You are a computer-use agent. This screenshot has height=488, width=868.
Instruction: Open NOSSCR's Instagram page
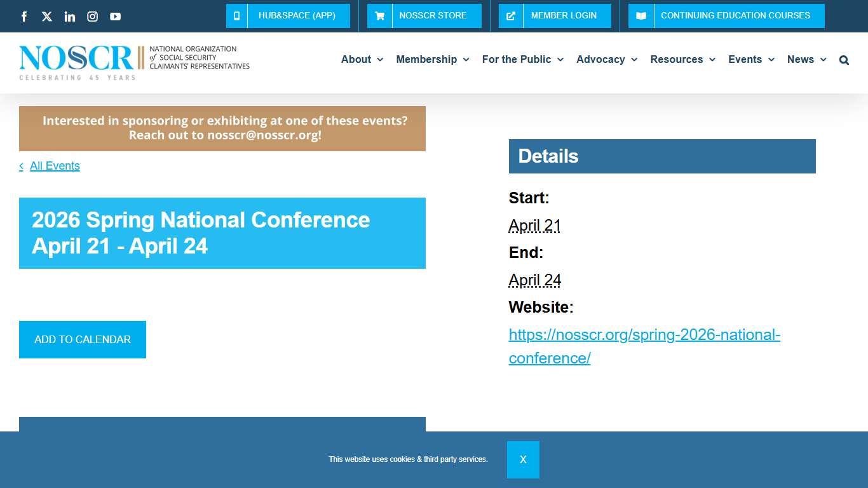coord(92,16)
